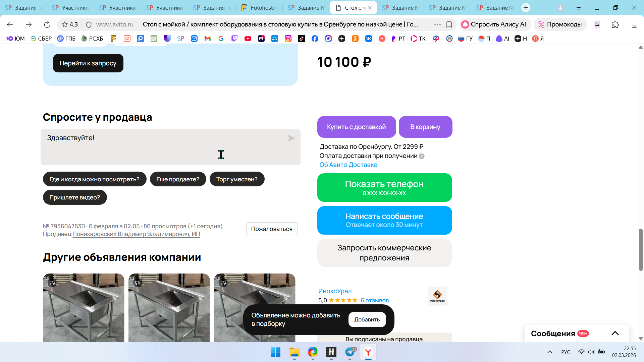Viewport: 644px width, 362px height.
Task: Click the ИноксУрал company logo
Action: click(437, 296)
